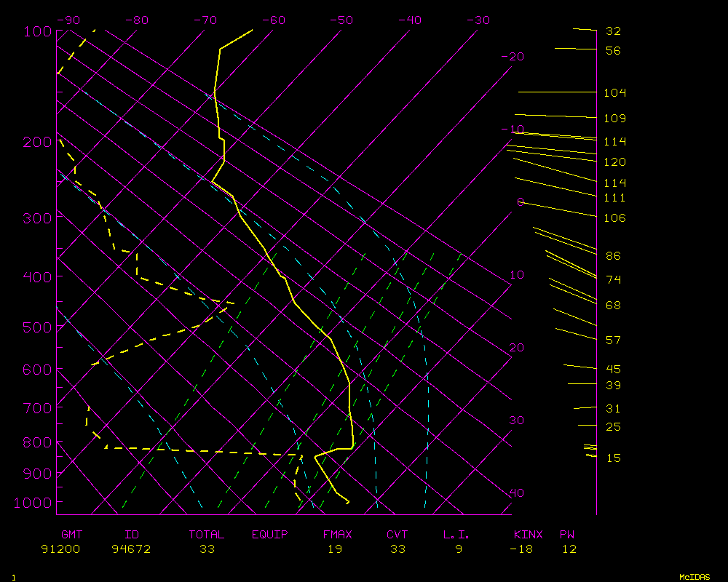The height and width of the screenshot is (582, 728).
Task: Select the PW value 12
Action: [569, 549]
